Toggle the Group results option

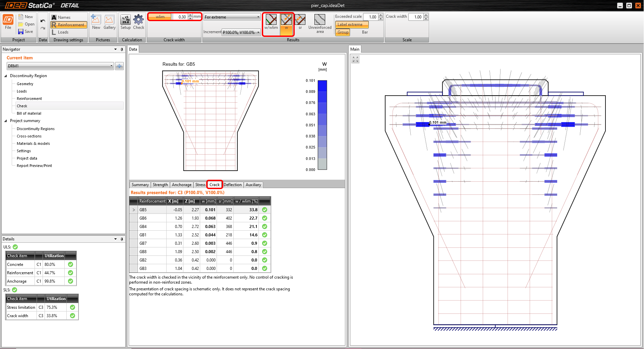coord(343,32)
